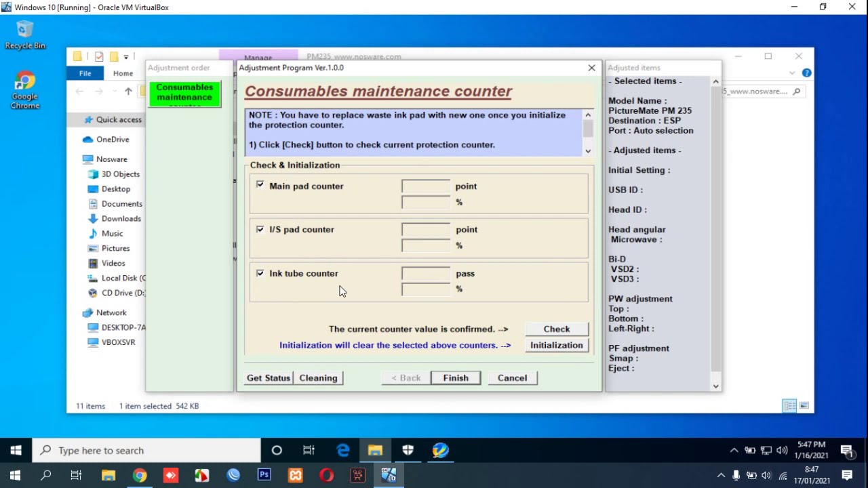Open the Manage tab in File Explorer

click(258, 57)
